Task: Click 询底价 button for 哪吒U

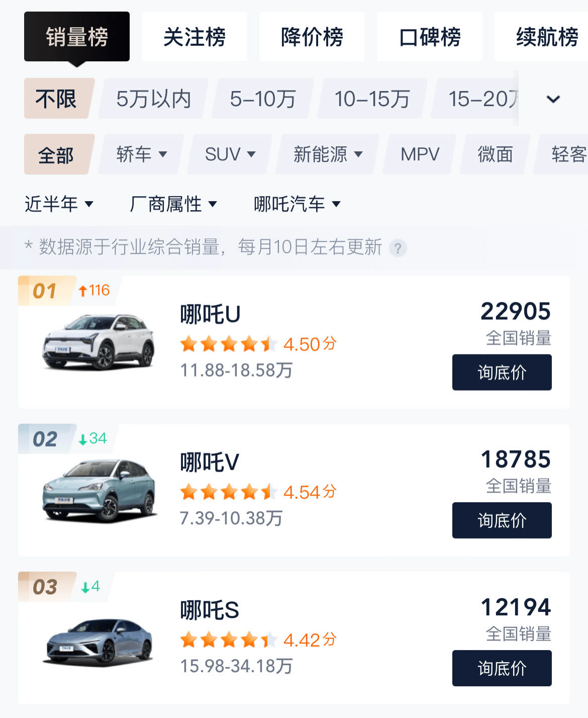Action: (x=502, y=373)
